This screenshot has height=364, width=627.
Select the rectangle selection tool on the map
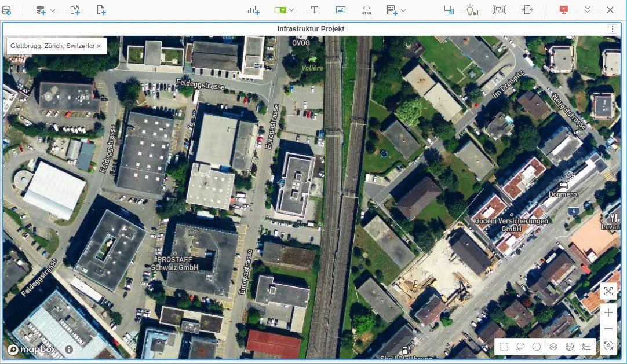point(504,346)
